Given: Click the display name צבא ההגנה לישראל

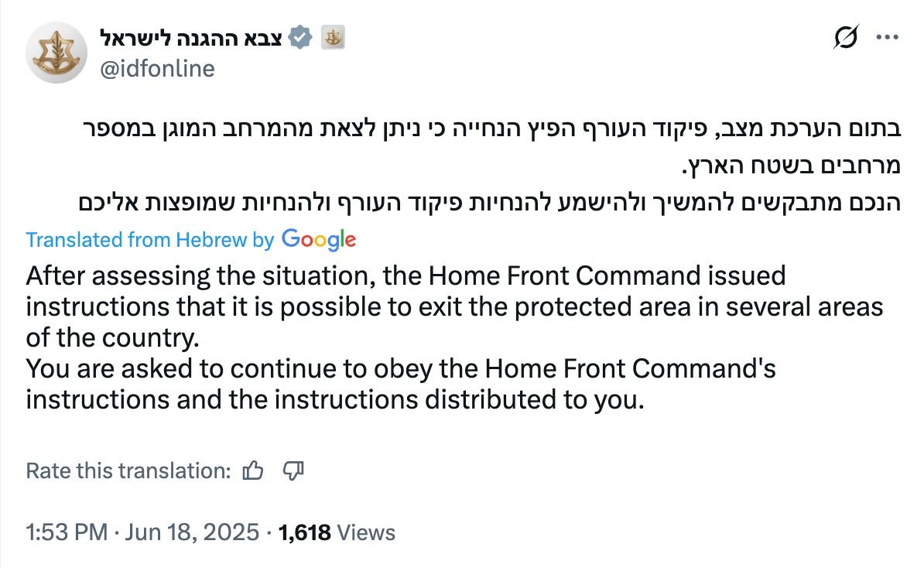Looking at the screenshot, I should [191, 38].
